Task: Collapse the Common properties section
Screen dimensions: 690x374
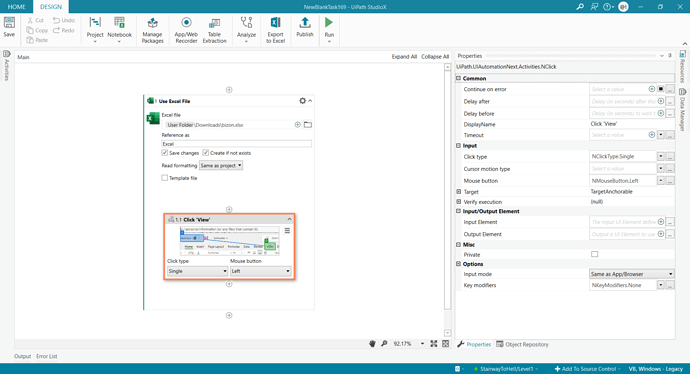Action: pos(459,78)
